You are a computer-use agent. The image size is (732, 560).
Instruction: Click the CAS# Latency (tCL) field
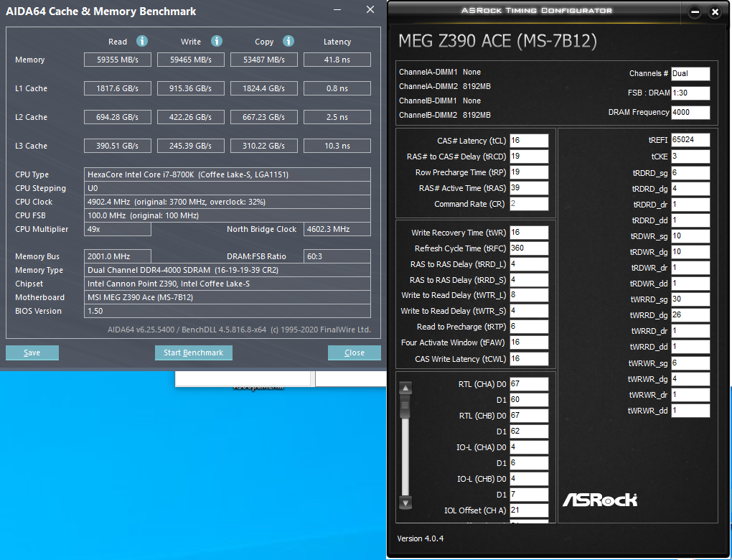point(529,141)
